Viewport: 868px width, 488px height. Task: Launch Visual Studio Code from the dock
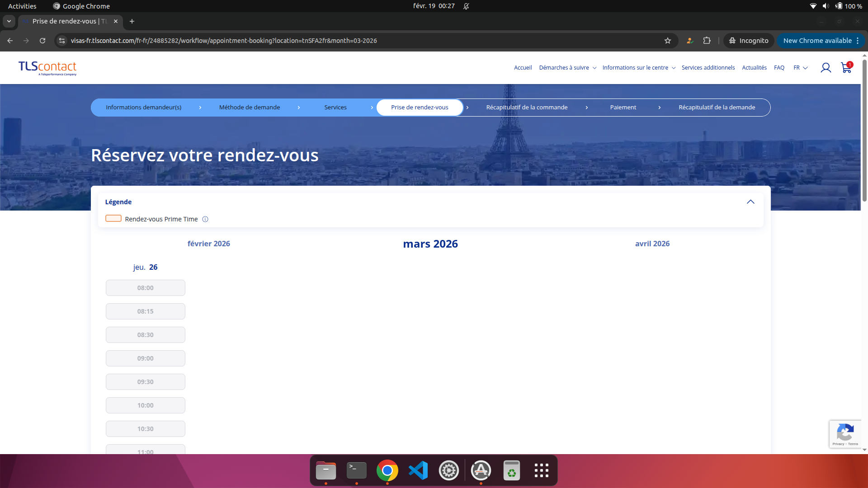(x=418, y=470)
